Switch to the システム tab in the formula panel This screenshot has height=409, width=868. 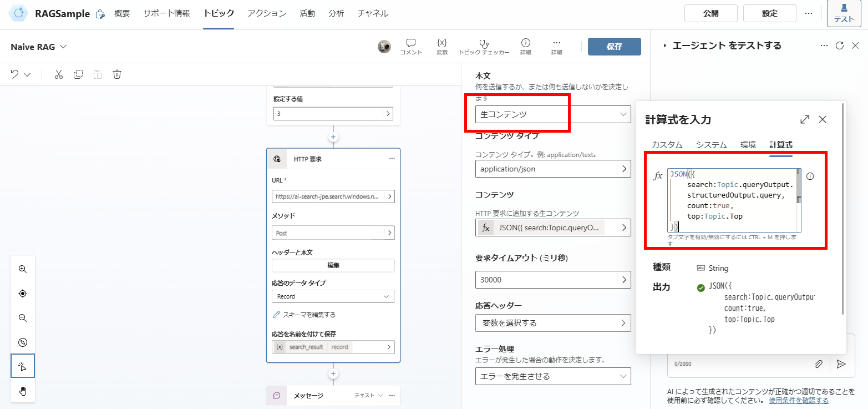click(711, 144)
